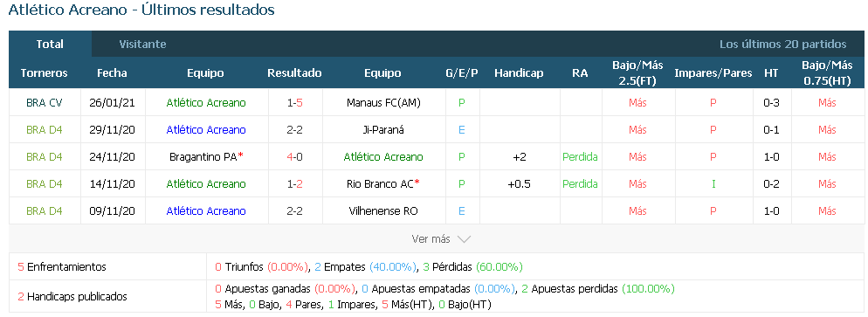Click the Impares/Pares column header
This screenshot has width=868, height=317.
tap(713, 73)
